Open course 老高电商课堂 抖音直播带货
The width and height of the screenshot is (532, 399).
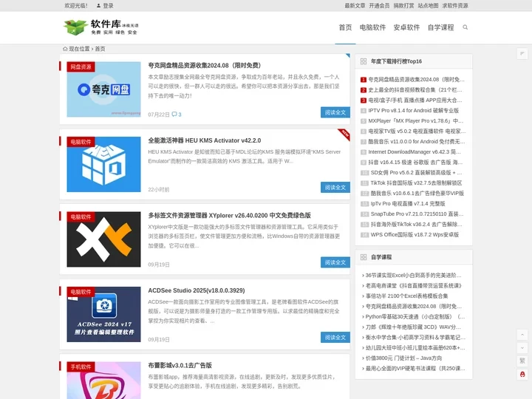[414, 286]
